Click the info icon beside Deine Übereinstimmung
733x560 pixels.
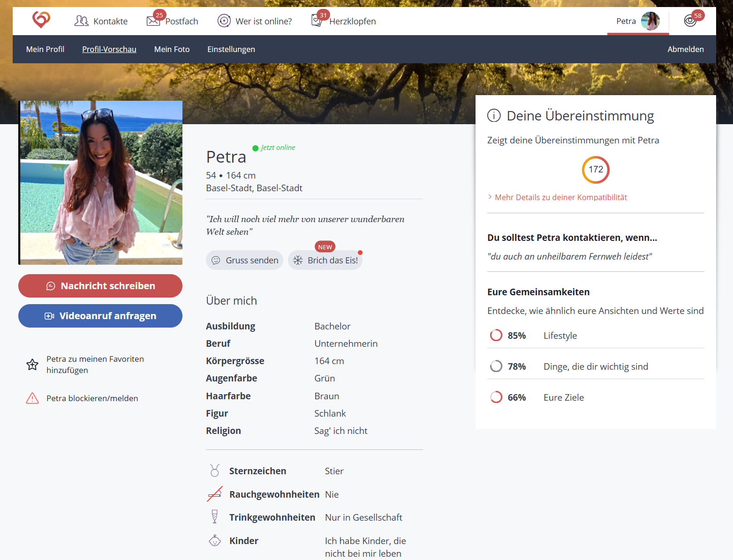point(494,115)
